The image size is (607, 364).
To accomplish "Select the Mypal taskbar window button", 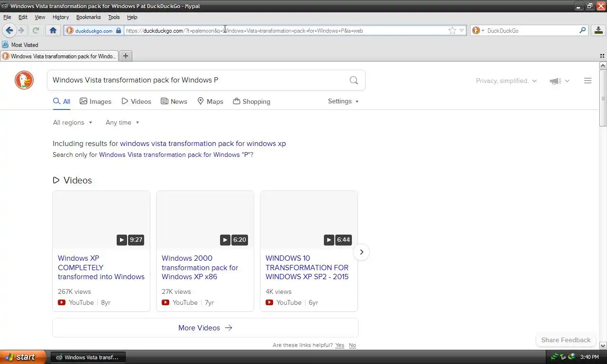I will [x=88, y=357].
